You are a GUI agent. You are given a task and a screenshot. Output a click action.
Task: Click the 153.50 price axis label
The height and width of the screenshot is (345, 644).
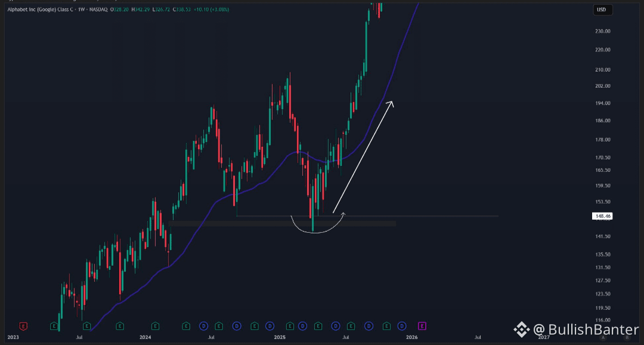[x=602, y=202]
